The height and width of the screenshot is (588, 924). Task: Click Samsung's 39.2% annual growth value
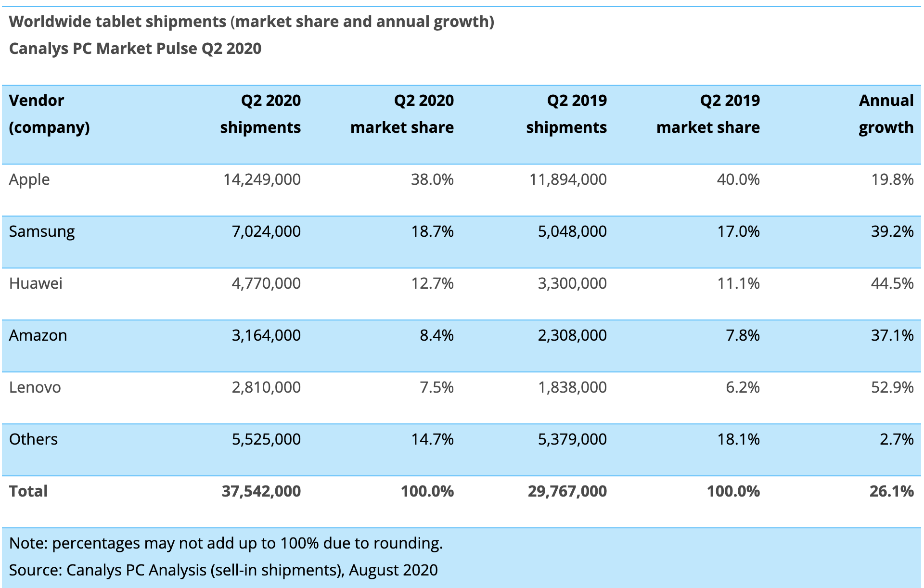[892, 231]
